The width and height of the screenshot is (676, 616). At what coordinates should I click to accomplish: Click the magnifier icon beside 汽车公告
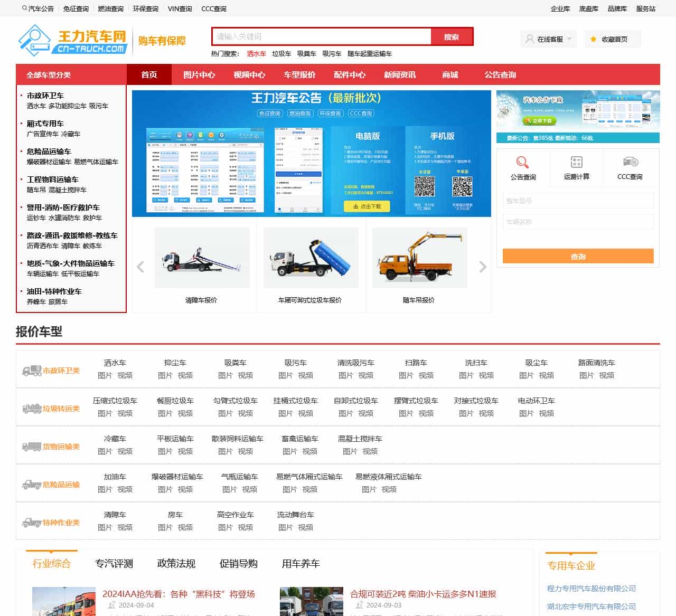(23, 8)
